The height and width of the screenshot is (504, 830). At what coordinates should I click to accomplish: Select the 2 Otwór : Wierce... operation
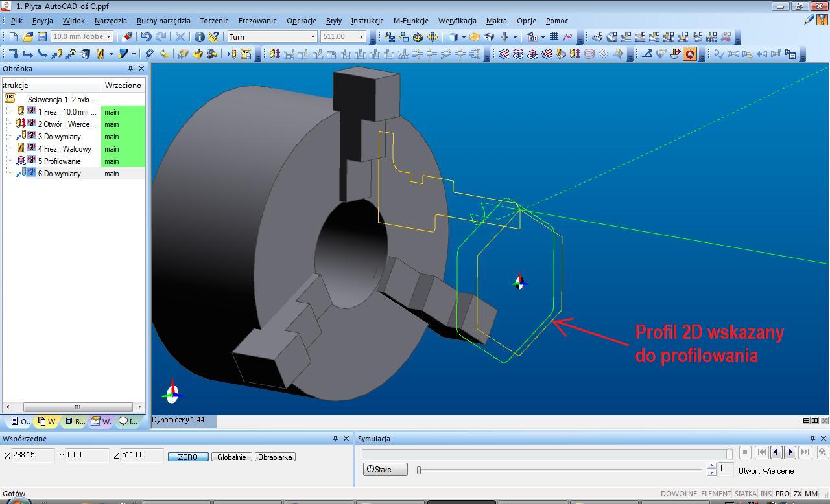(66, 124)
